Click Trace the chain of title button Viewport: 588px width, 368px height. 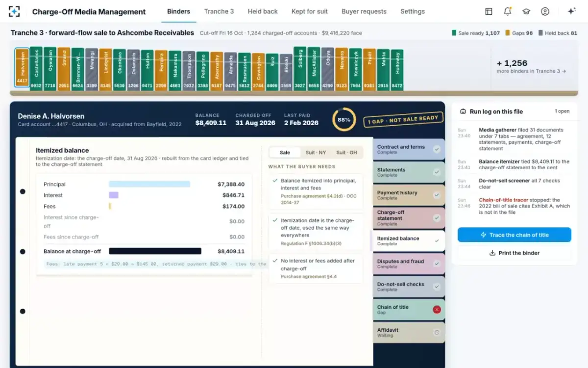pos(514,235)
